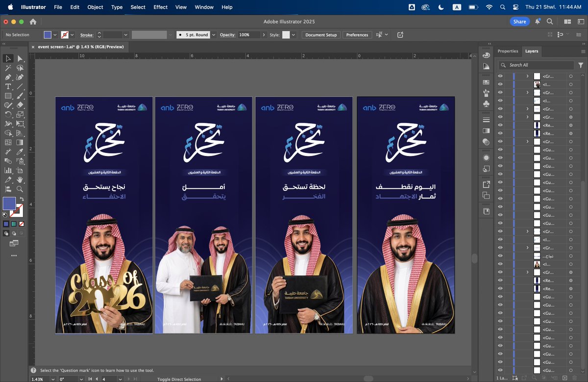Select the Rectangle tool
This screenshot has height=382, width=588.
[8, 96]
